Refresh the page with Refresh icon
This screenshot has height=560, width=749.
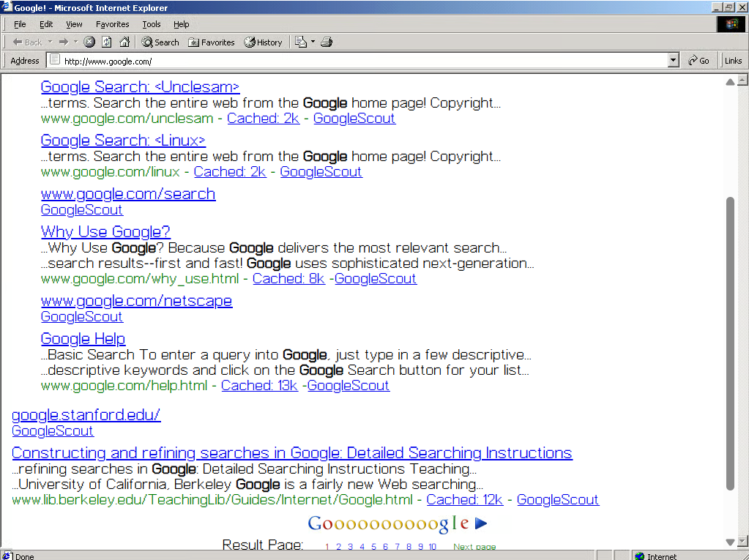(107, 42)
